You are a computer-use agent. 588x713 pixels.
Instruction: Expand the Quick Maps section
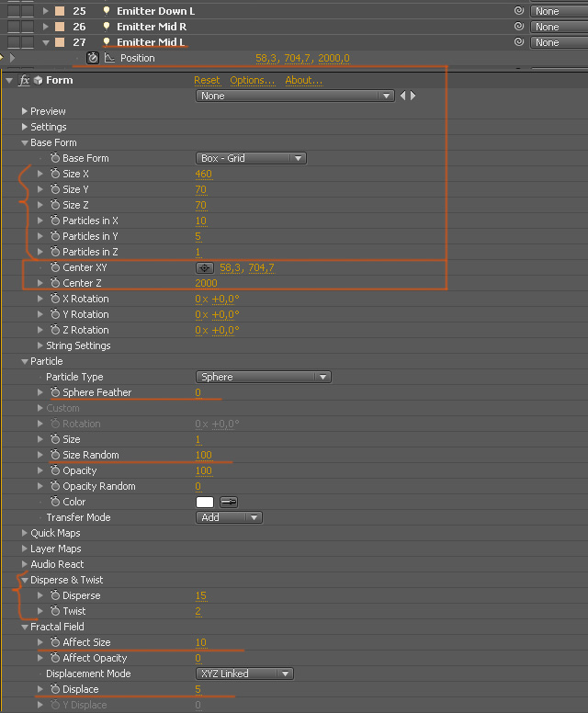click(25, 533)
